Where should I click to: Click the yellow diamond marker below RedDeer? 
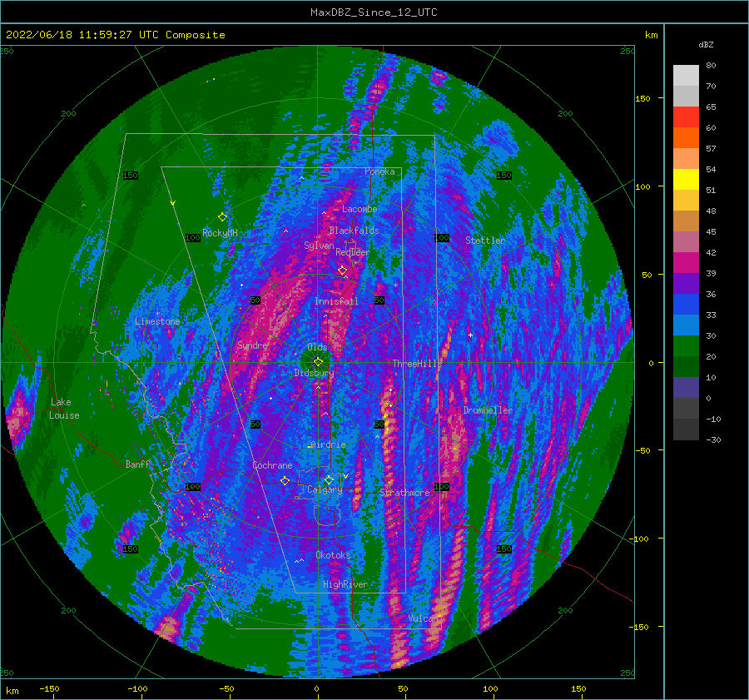point(343,271)
